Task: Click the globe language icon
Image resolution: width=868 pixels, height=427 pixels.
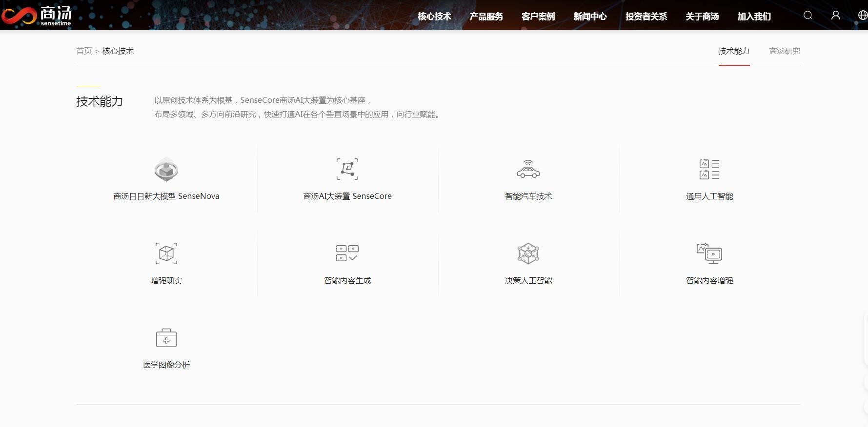Action: (862, 16)
